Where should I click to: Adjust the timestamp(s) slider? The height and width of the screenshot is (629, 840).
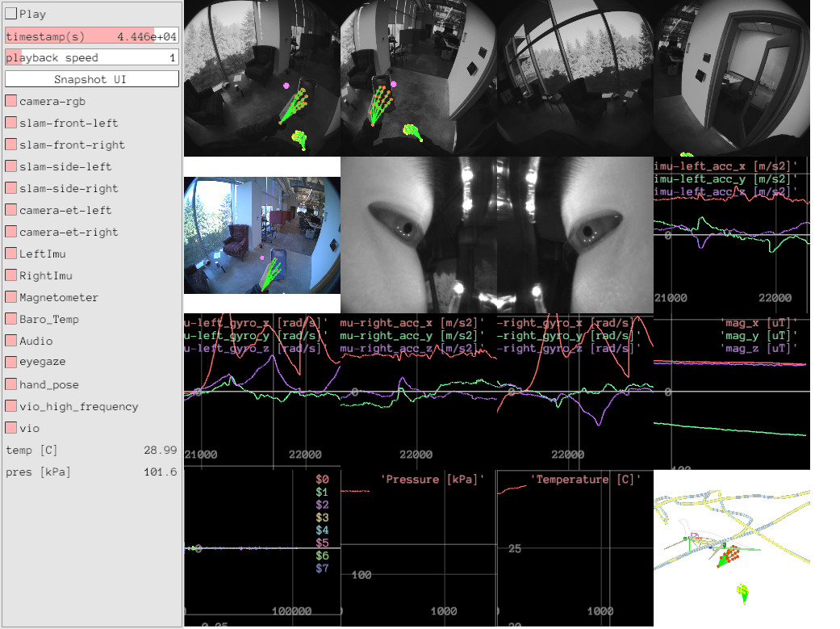point(91,36)
